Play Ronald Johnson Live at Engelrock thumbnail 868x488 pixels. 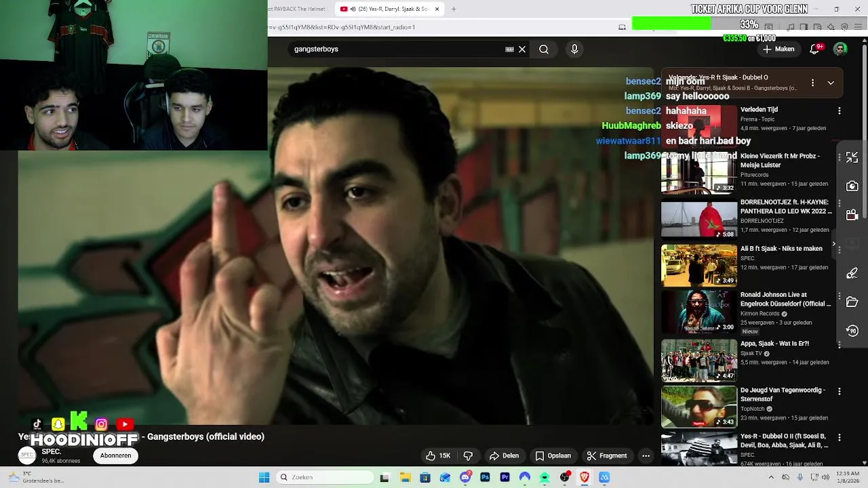click(699, 312)
